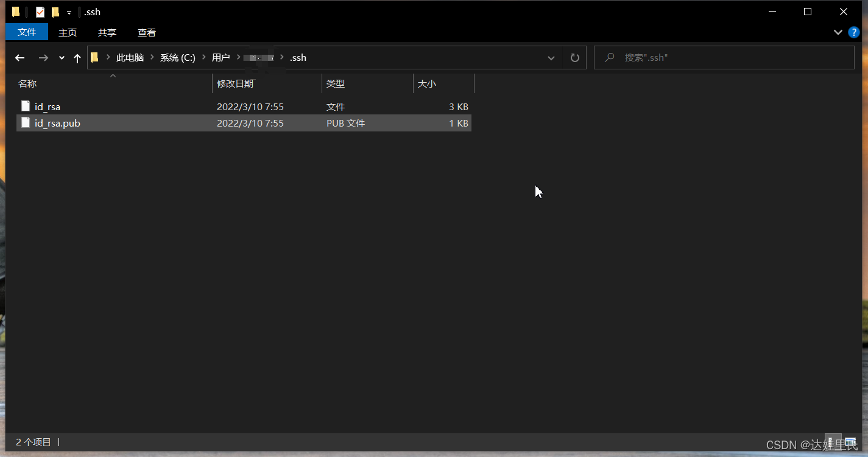Click the id_rsa.pub file icon

click(x=26, y=122)
